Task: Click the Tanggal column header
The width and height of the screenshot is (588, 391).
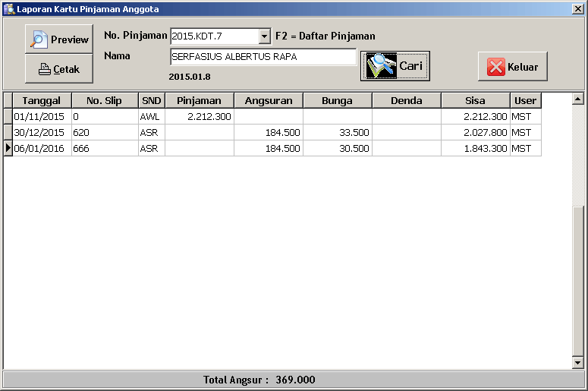Action: [42, 100]
